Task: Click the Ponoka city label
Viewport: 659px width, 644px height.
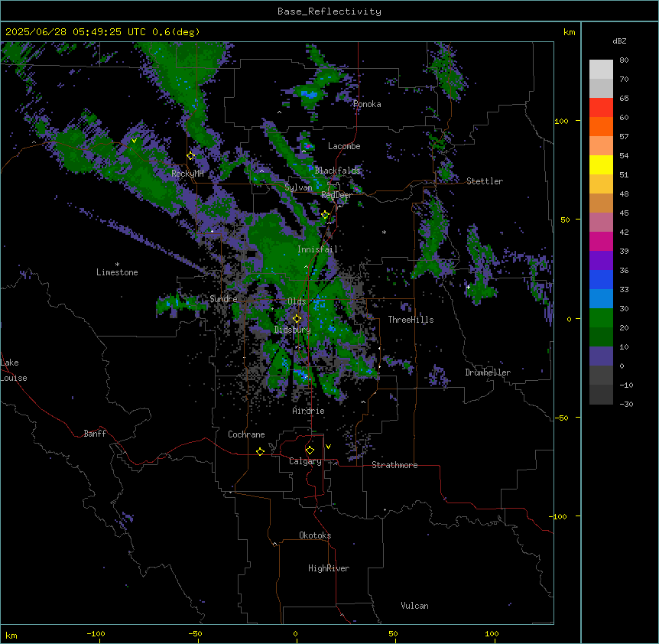Action: pos(367,104)
